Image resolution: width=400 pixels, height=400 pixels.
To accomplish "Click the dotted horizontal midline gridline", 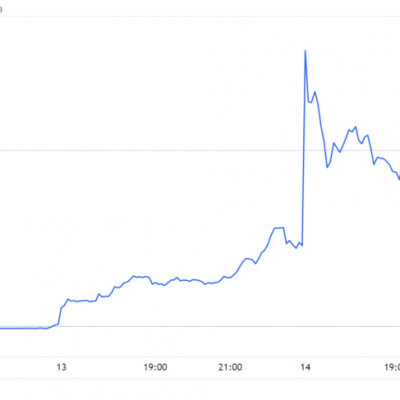I will [200, 150].
